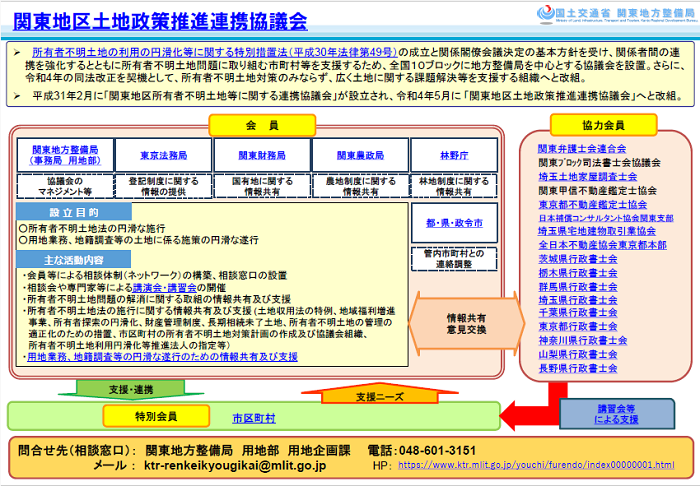The image size is (700, 486).
Task: Open the 関東地方整備局(事務局 用地部) link
Action: point(65,155)
